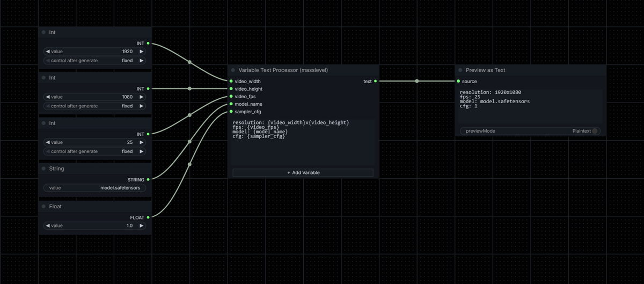Click the Add Variable button

point(303,173)
